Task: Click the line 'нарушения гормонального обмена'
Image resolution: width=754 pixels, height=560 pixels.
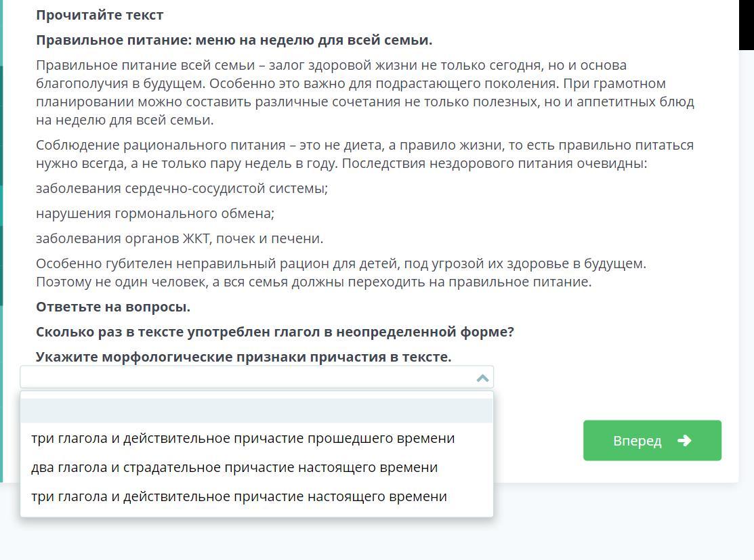Action: (x=155, y=213)
